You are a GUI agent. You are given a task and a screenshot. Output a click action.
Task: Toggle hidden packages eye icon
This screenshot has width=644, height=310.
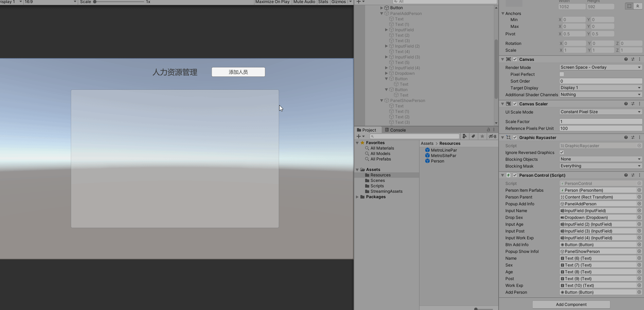coord(493,136)
